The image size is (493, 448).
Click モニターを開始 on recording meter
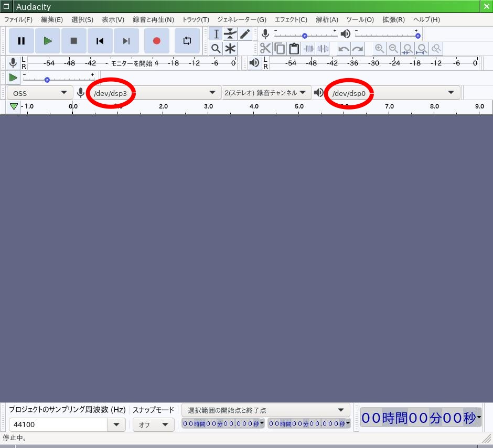[131, 63]
